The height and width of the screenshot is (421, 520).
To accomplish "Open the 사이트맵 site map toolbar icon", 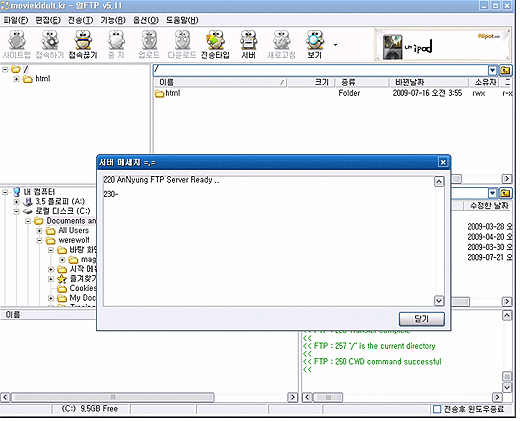I will pyautogui.click(x=16, y=44).
